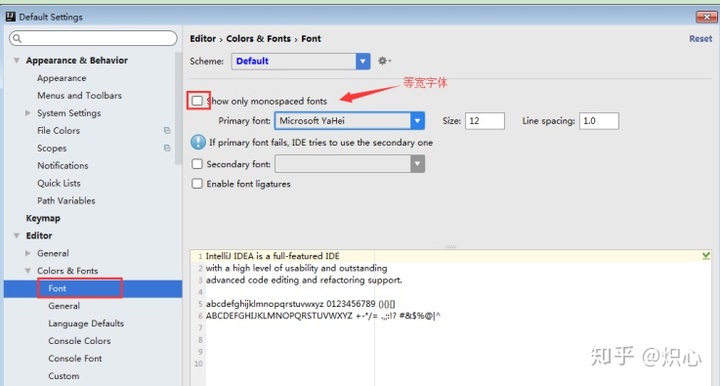The width and height of the screenshot is (720, 386).
Task: Collapse the Appearance & Behavior section
Action: point(17,61)
